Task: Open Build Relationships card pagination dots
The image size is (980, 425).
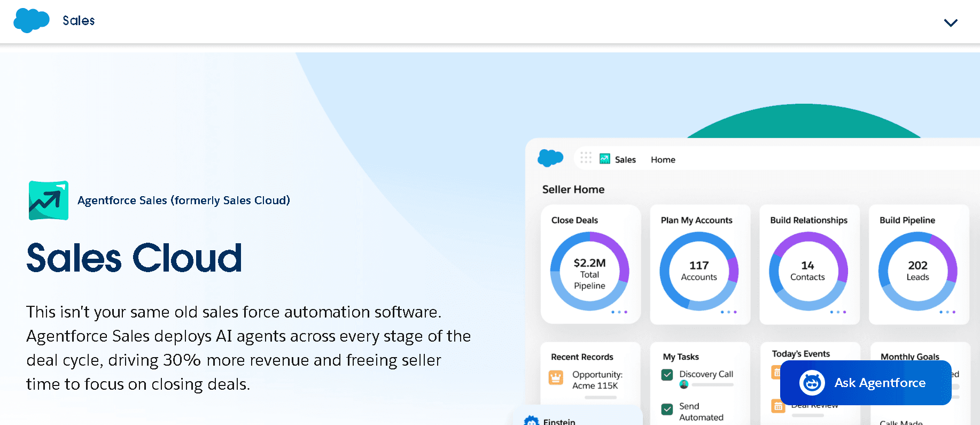Action: pos(838,312)
